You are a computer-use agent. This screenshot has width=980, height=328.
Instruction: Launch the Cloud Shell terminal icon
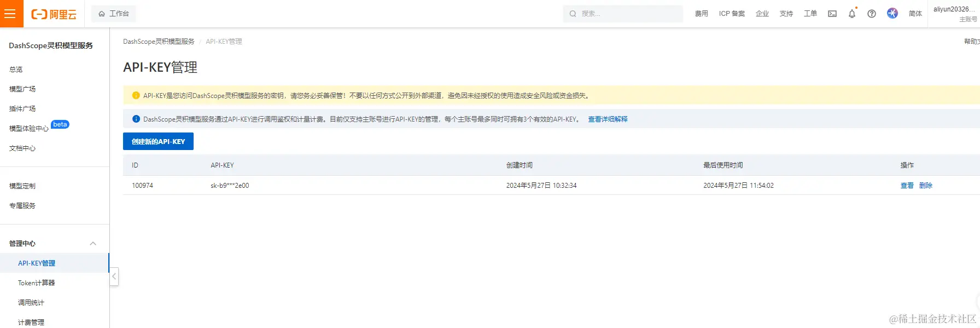coord(832,14)
